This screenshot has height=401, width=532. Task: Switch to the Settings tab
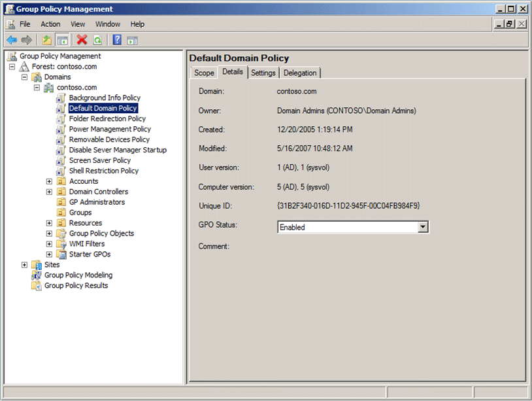263,73
